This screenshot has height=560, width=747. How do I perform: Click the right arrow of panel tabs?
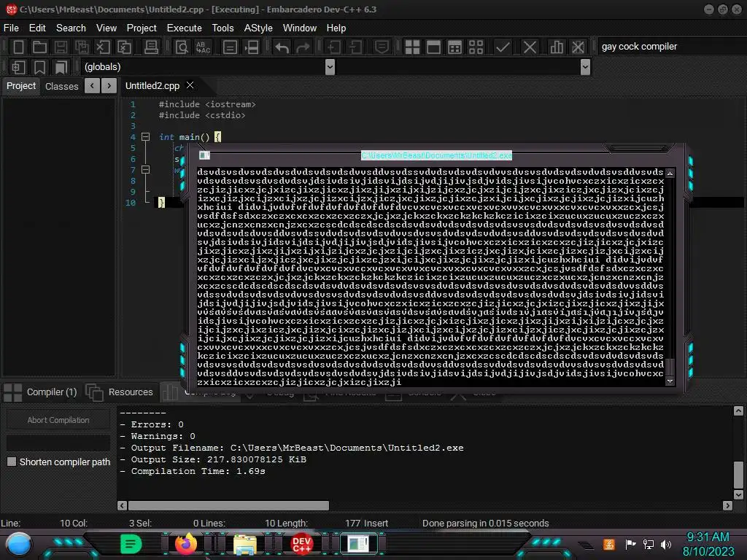(109, 86)
